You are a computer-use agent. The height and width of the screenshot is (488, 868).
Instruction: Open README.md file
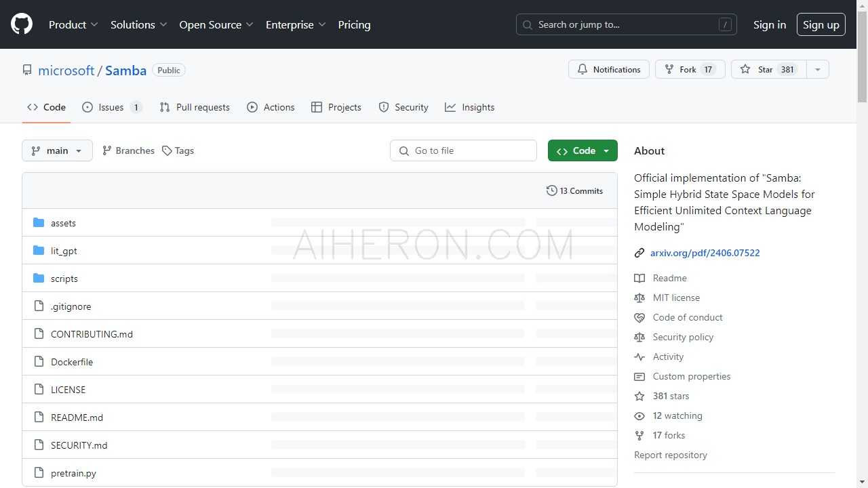coord(77,418)
